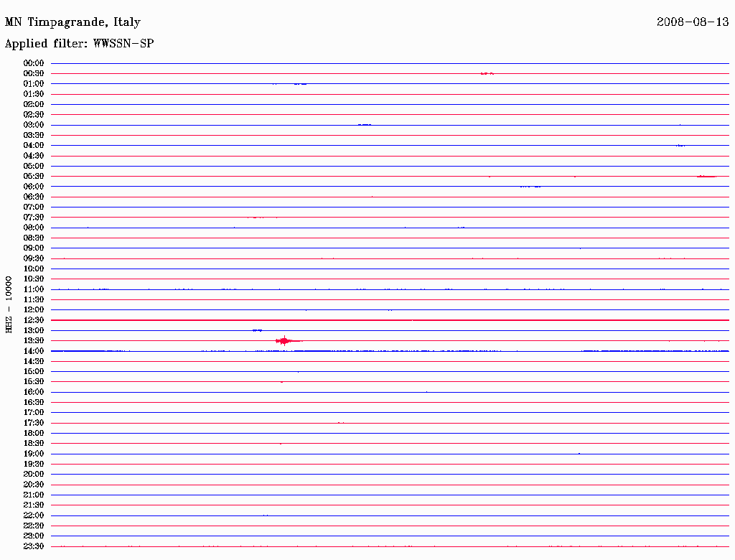This screenshot has height=560, width=735.
Task: Select the 06:00 time label
Action: [34, 187]
